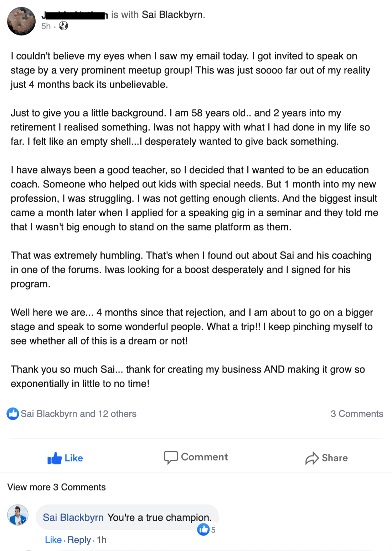Click the blue thumbs-up Like button icon
392x551 pixels.
point(55,458)
